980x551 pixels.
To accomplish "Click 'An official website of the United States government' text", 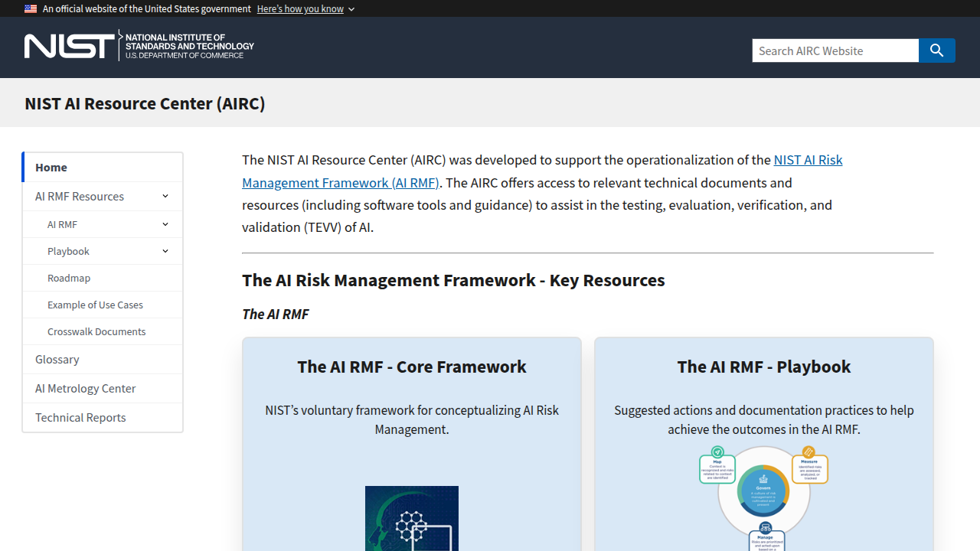I will tap(147, 8).
